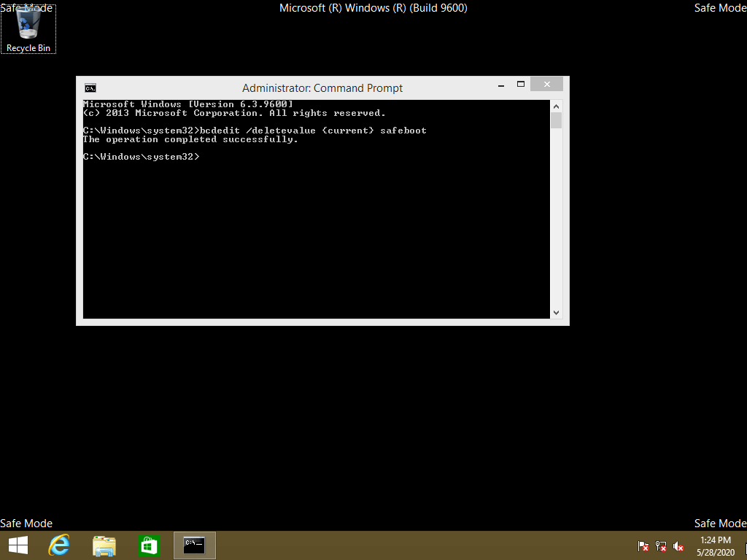747x560 pixels.
Task: Click Show desktop at the taskbar edge
Action: 744,545
